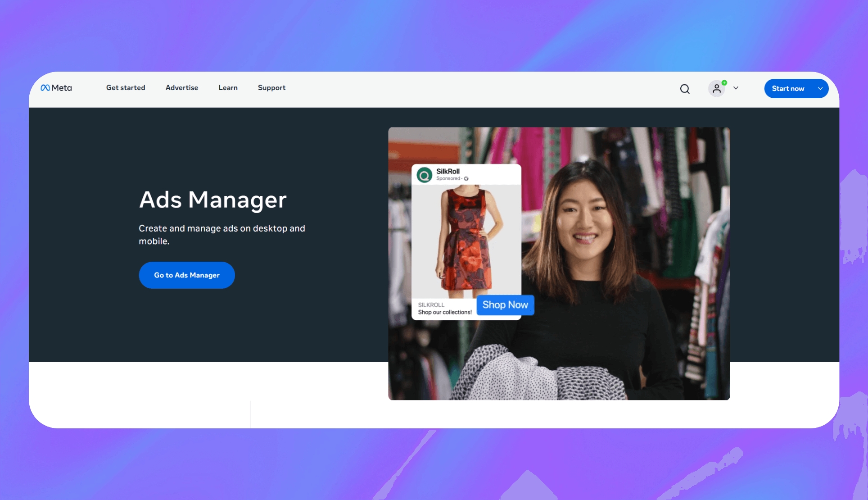Open the Advertise menu

[182, 88]
